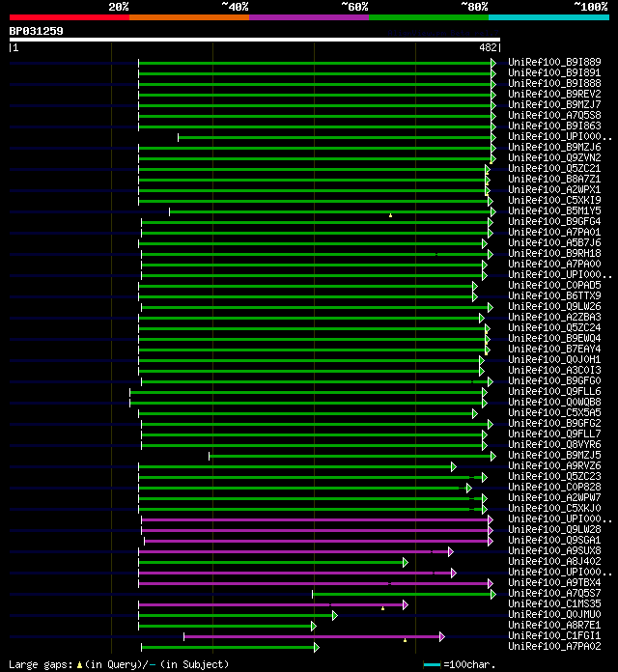Click the query end position 482
The image size is (618, 672).
pos(489,47)
